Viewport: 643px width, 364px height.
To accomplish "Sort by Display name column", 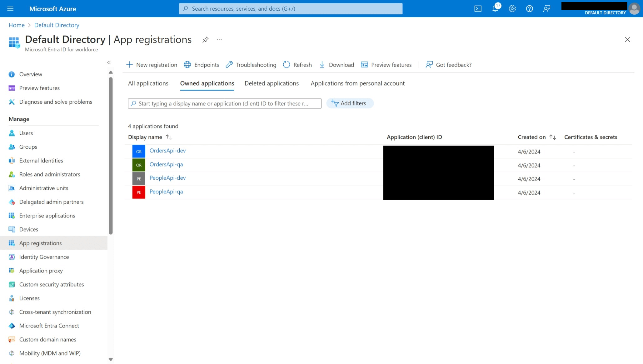I will (168, 137).
